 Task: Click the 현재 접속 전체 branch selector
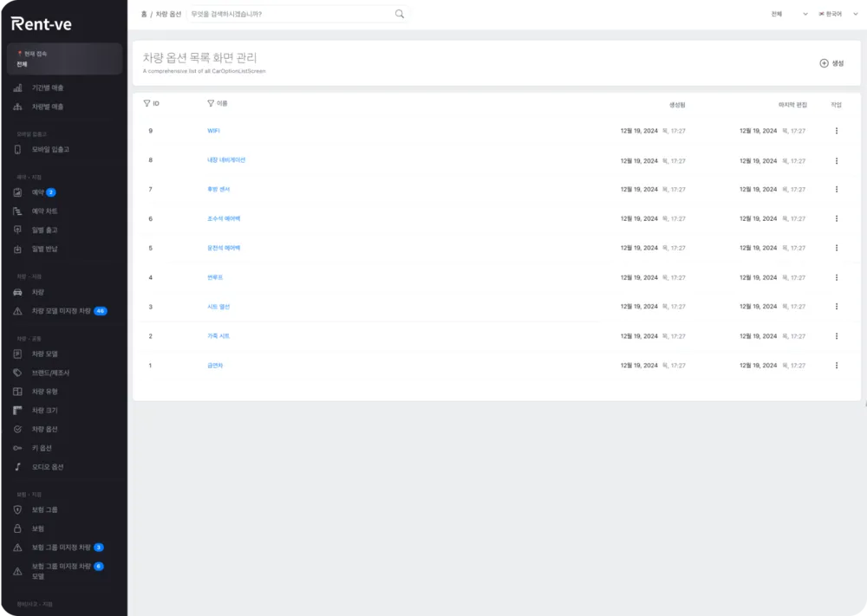point(64,59)
